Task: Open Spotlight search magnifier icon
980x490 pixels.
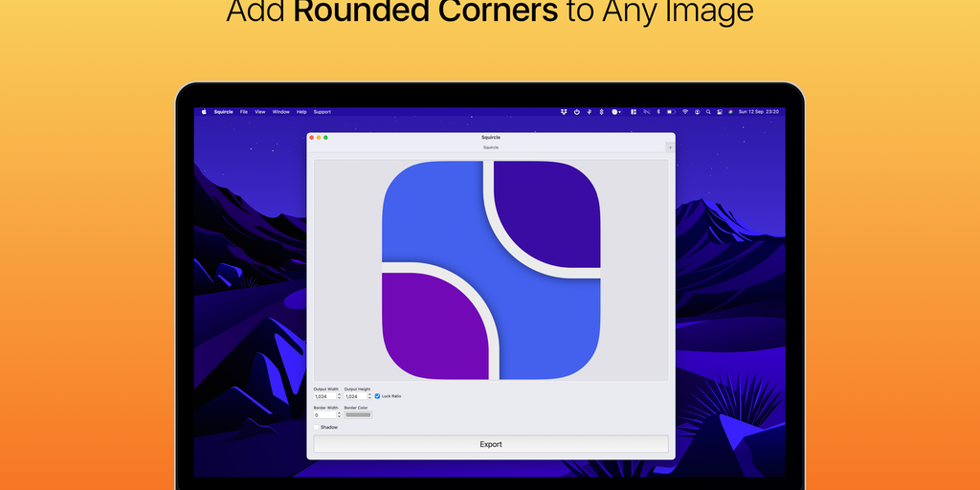Action: [708, 112]
